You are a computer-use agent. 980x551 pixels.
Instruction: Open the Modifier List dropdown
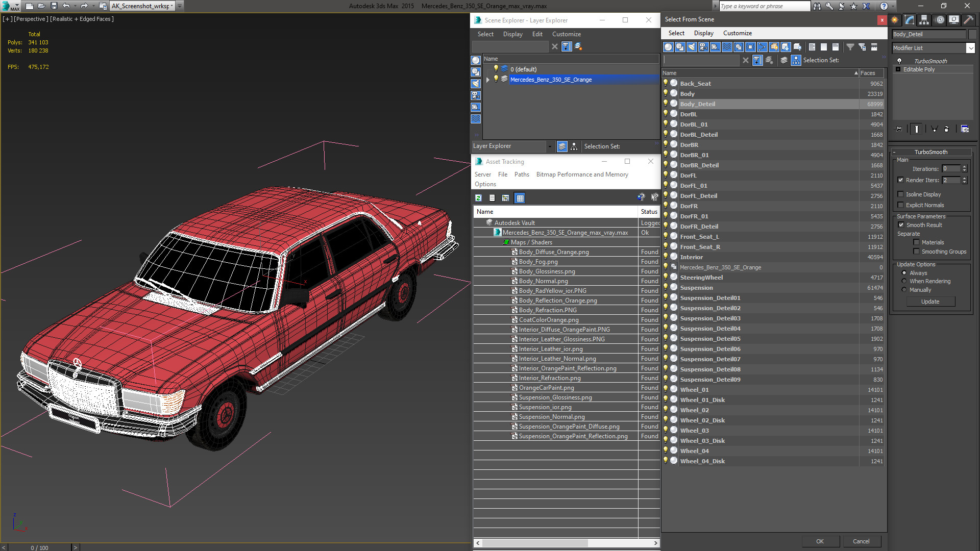(x=970, y=48)
